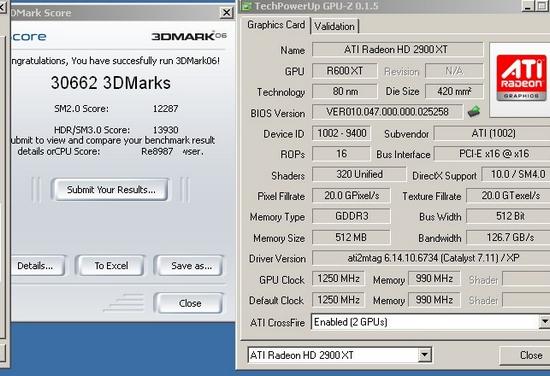Click the Submit Your Results button

pos(111,190)
